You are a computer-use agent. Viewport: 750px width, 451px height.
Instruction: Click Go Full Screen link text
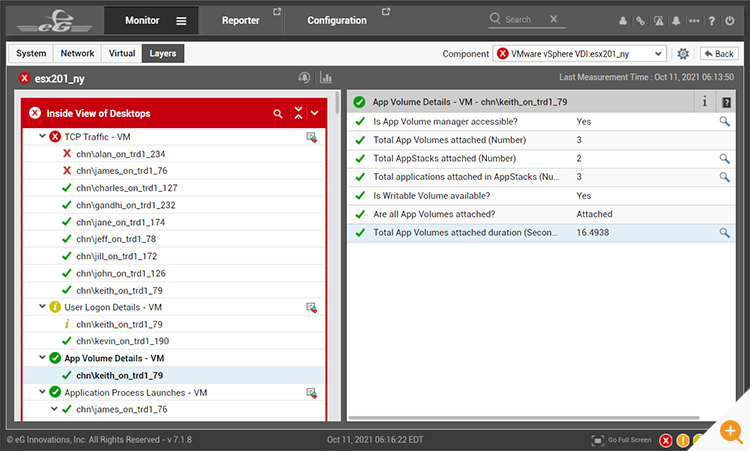(x=629, y=440)
